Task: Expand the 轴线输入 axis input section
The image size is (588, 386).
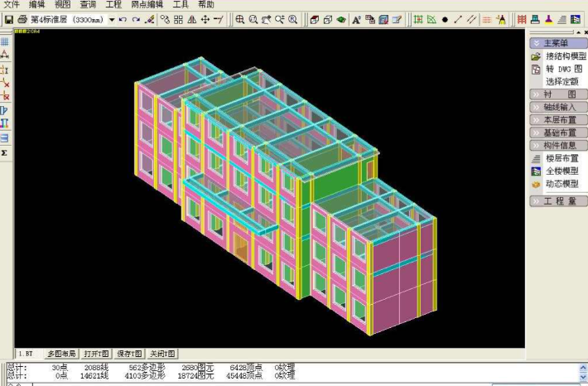Action: coord(558,107)
